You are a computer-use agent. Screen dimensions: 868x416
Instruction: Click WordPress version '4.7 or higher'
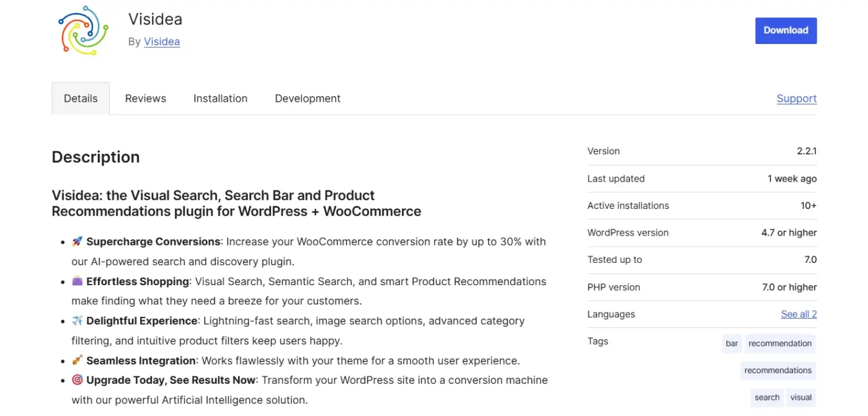(x=789, y=233)
